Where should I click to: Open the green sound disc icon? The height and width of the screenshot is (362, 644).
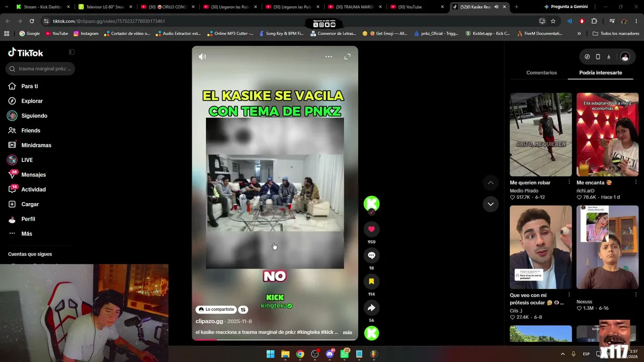[x=371, y=333]
